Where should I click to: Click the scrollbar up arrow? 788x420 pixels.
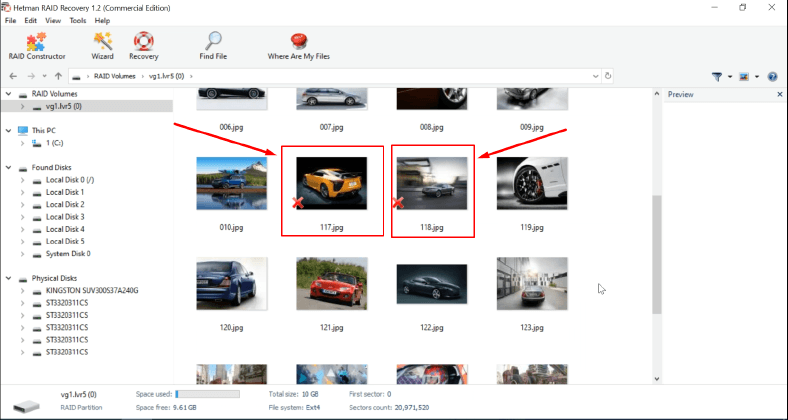(656, 93)
